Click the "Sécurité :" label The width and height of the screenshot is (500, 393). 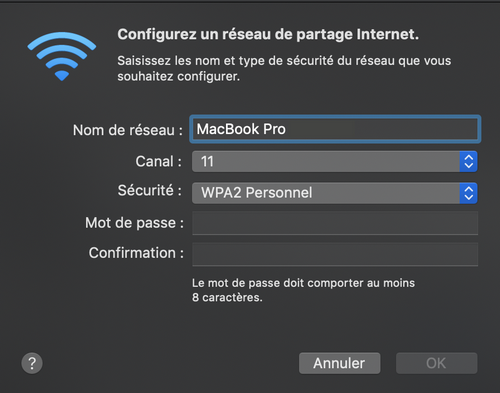pyautogui.click(x=150, y=191)
